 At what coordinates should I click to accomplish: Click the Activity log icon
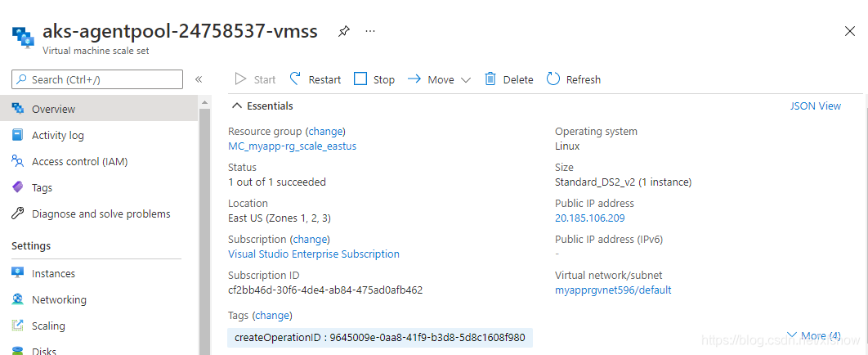pyautogui.click(x=18, y=135)
